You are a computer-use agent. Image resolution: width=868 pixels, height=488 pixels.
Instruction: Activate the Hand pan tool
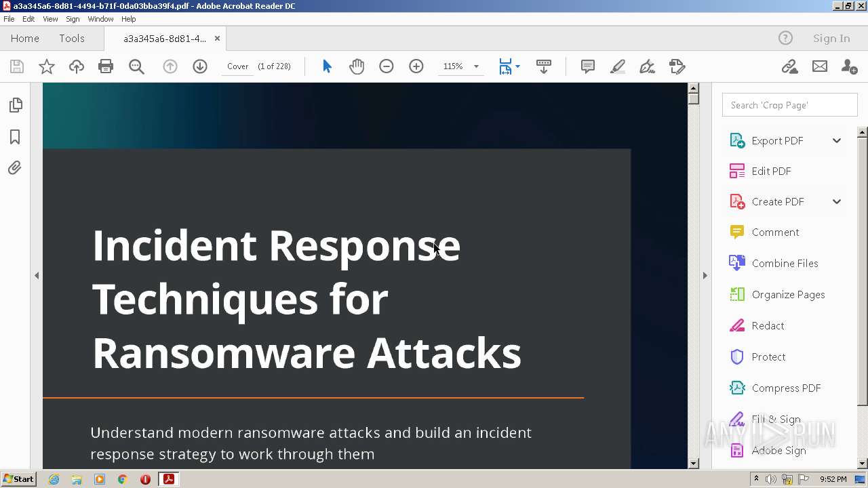357,66
